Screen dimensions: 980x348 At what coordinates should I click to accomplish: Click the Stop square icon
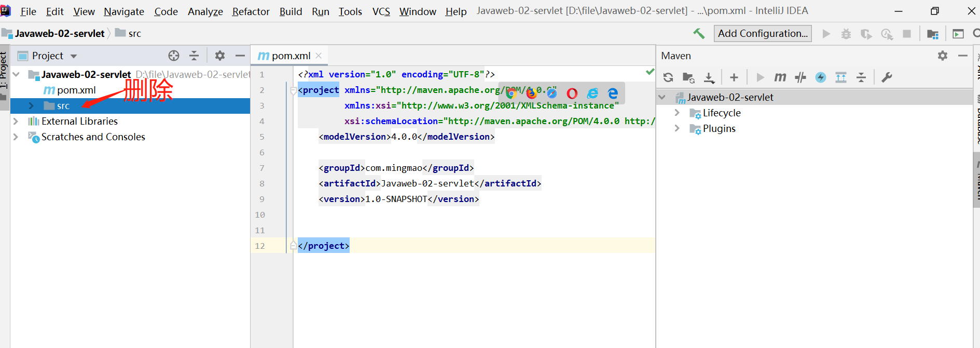(907, 34)
